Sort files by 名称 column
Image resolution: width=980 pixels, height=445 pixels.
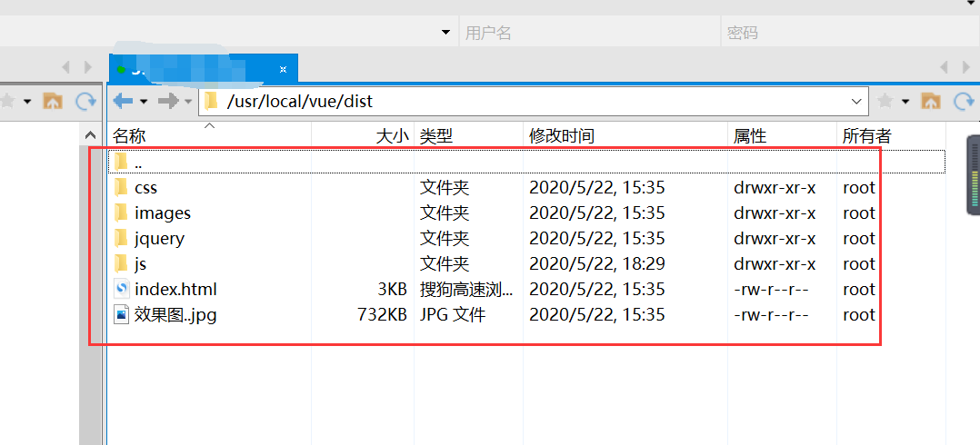coord(210,135)
